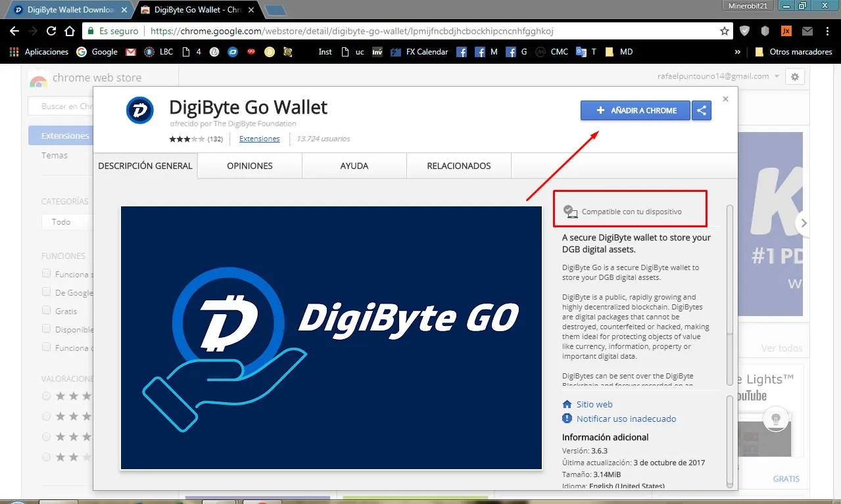841x504 pixels.
Task: Select the top star rating radio button
Action: [x=46, y=396]
